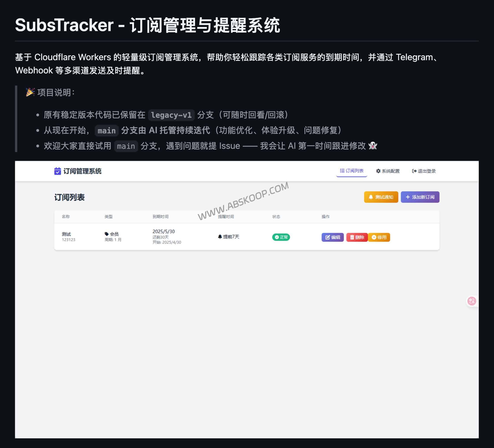
Task: Click the list icon inside the 订阅列表 tab
Action: [x=342, y=171]
